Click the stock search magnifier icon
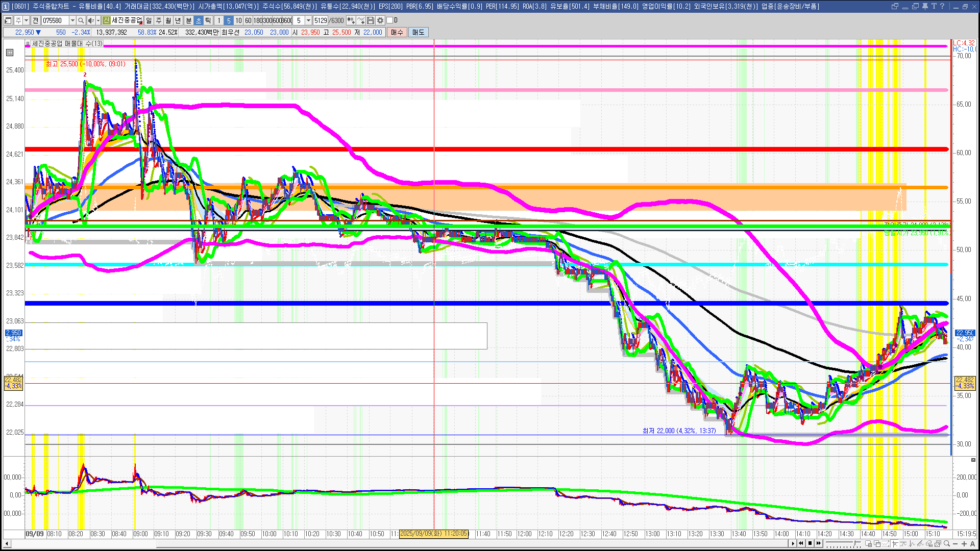The image size is (980, 551). pyautogui.click(x=81, y=20)
